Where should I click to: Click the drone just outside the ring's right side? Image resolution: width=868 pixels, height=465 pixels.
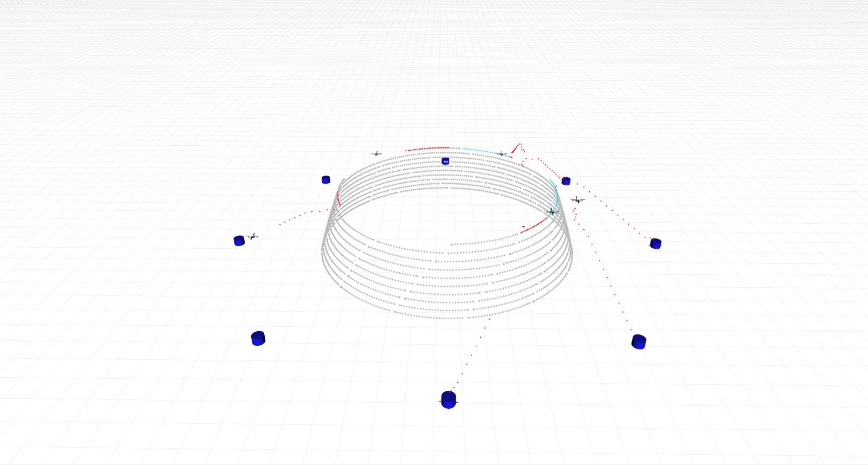578,200
